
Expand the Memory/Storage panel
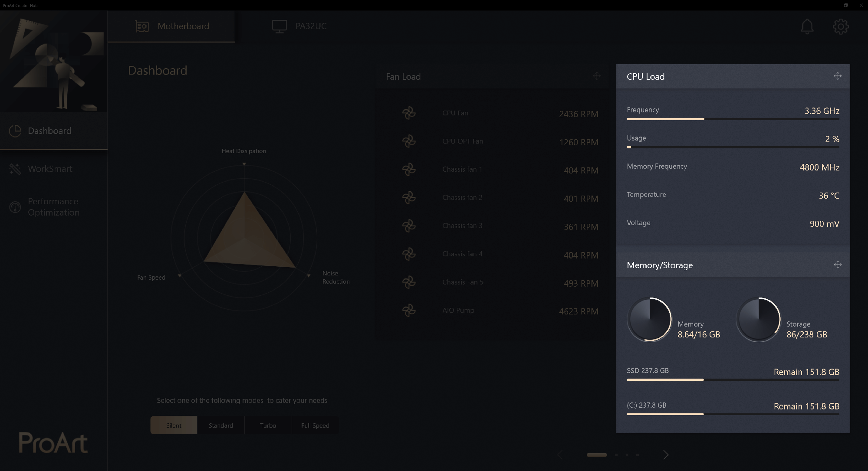pos(838,265)
